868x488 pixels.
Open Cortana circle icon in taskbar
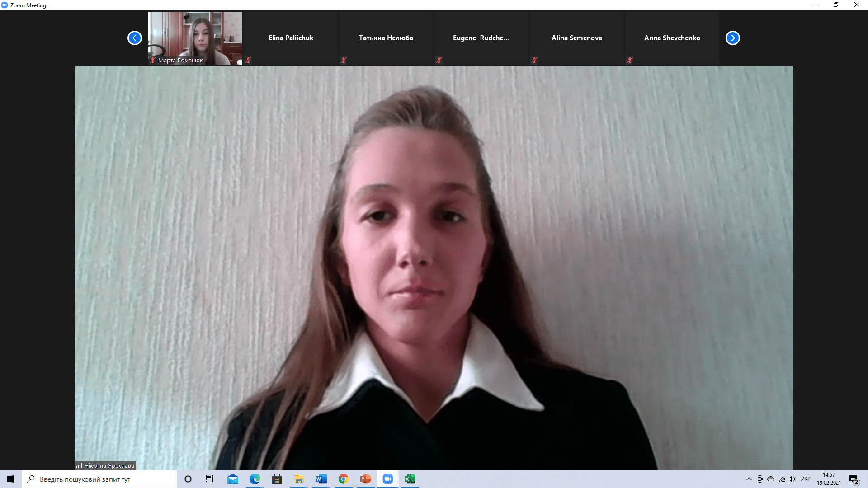[x=188, y=479]
